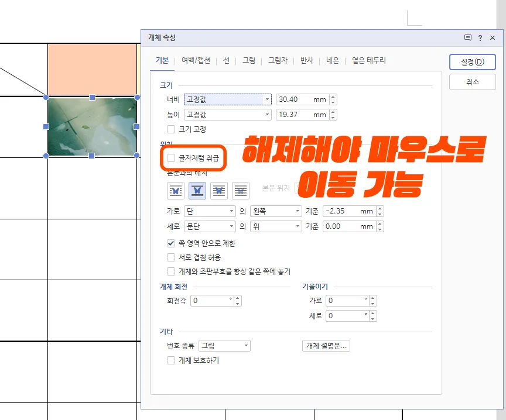The image size is (506, 420).
Task: Select the third text-wrap placement icon
Action: tap(218, 190)
